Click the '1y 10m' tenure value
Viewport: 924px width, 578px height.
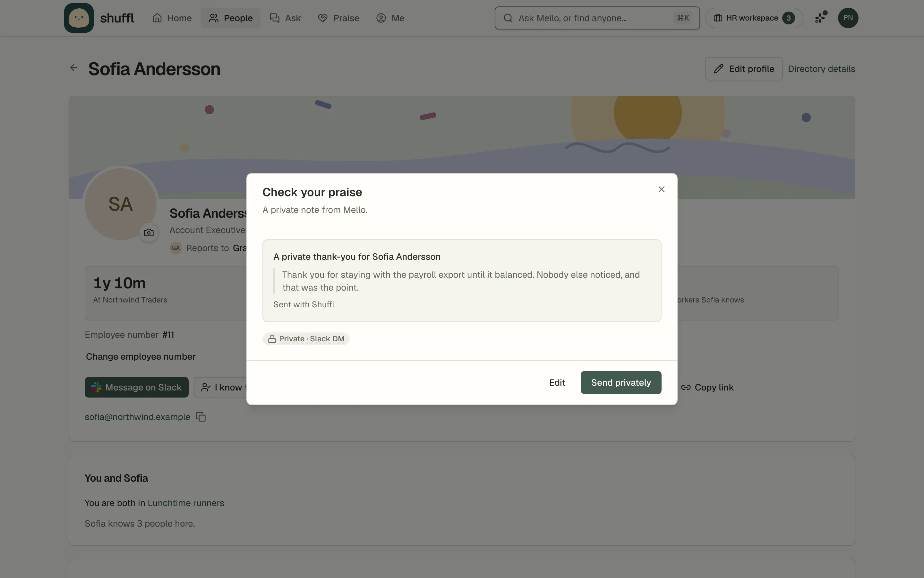pos(119,283)
